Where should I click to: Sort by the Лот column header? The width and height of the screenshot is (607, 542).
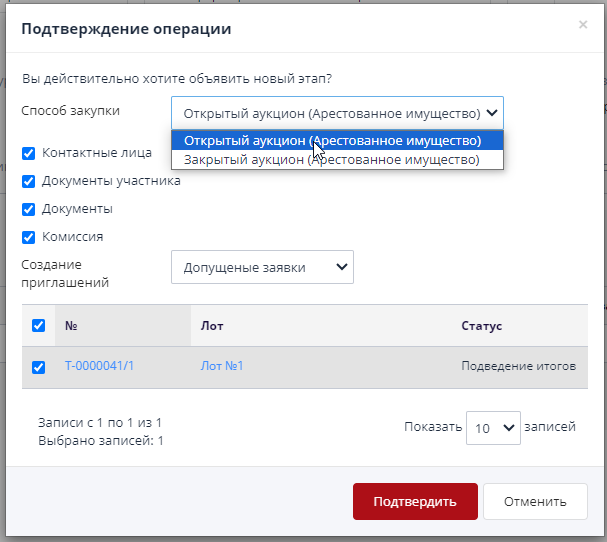pos(321,326)
